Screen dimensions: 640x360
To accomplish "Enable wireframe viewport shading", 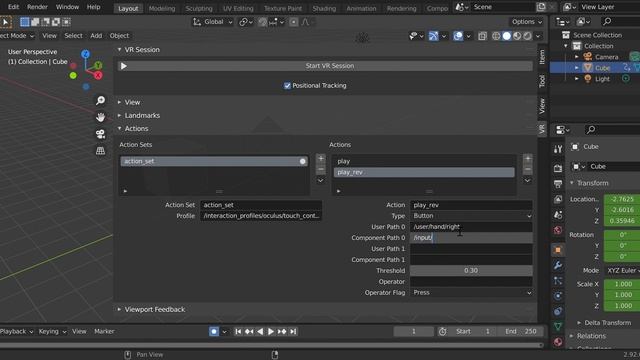I will tap(496, 36).
